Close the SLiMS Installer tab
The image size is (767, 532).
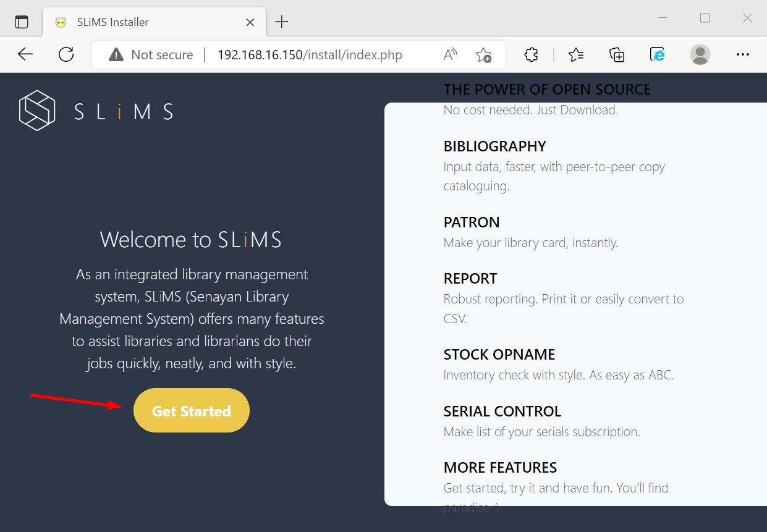click(x=250, y=22)
